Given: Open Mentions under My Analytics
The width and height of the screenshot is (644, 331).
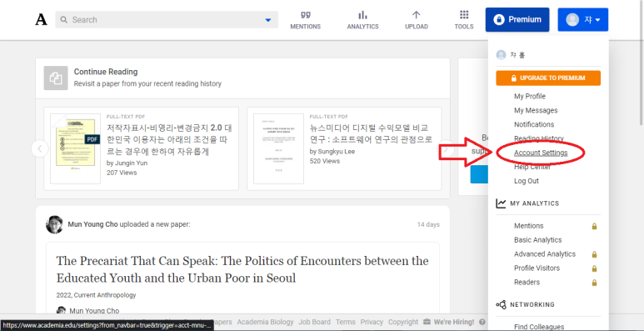Looking at the screenshot, I should 528,226.
